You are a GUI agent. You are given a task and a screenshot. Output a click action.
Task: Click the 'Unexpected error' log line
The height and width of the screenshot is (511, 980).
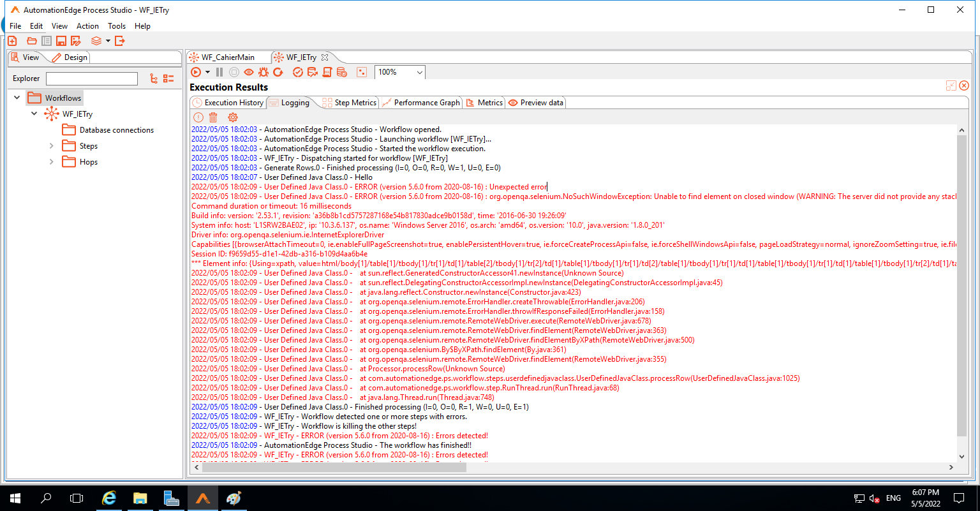[369, 187]
